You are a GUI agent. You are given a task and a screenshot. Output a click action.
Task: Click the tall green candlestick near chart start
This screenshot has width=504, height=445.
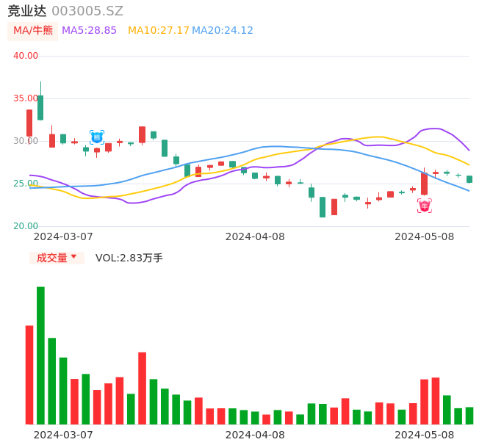(x=40, y=107)
